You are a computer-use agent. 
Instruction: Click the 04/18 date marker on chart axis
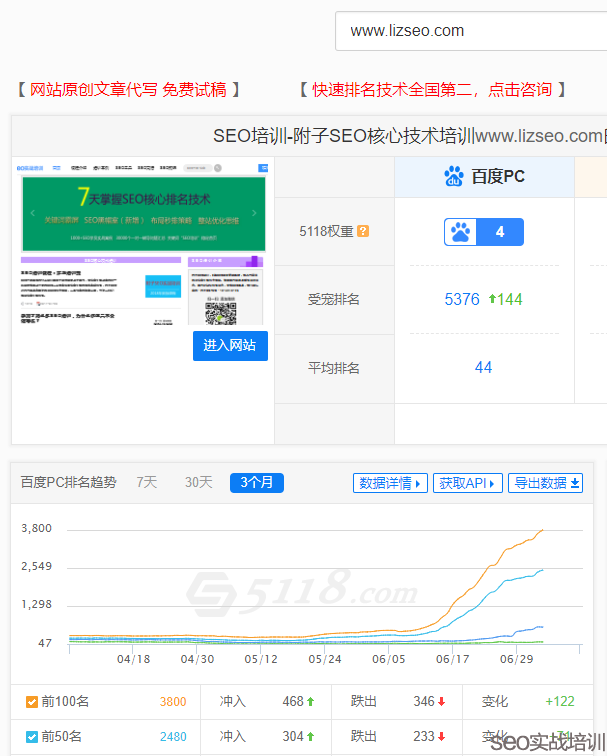pos(134,660)
